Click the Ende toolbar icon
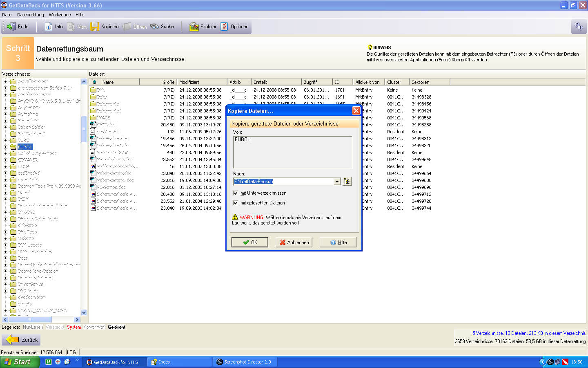This screenshot has height=368, width=588. coord(11,27)
